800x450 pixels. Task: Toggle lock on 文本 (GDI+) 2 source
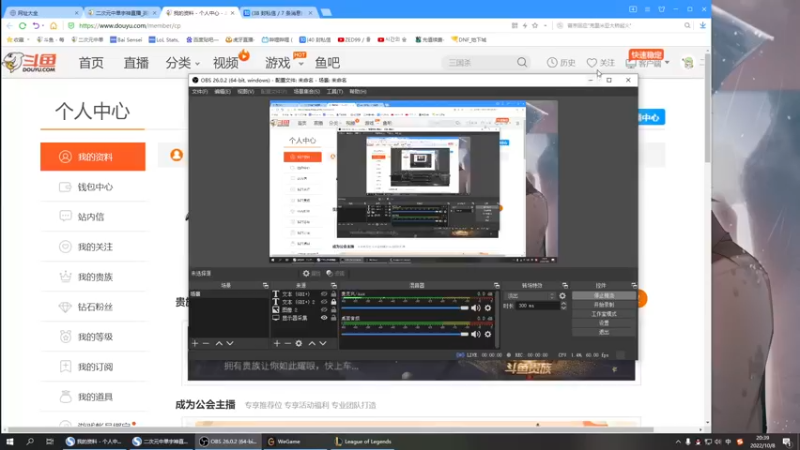[334, 302]
